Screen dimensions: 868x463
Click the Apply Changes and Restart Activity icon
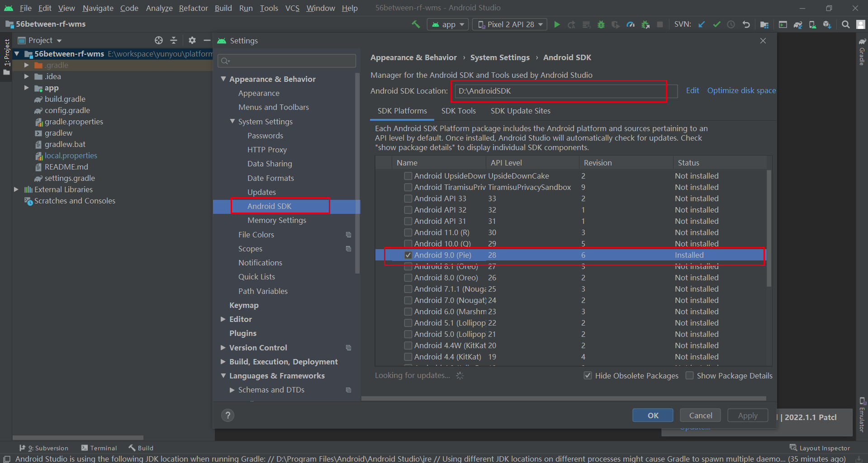point(572,24)
